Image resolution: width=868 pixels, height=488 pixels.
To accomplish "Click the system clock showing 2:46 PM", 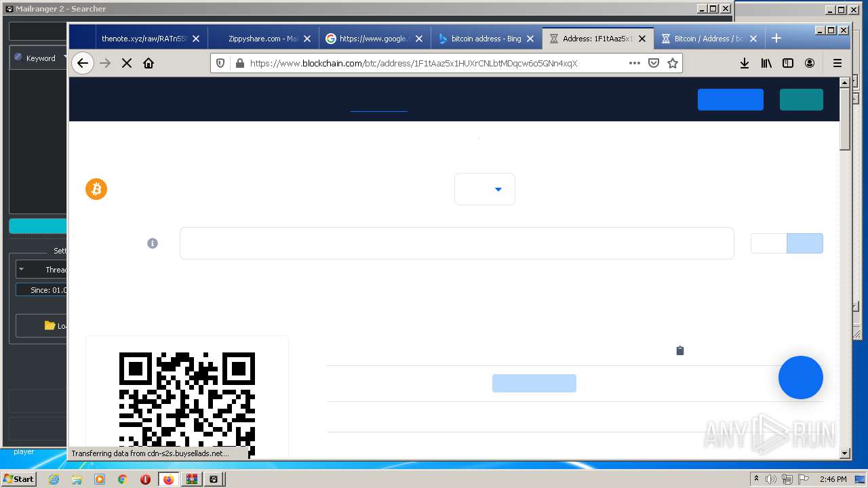I will click(833, 479).
